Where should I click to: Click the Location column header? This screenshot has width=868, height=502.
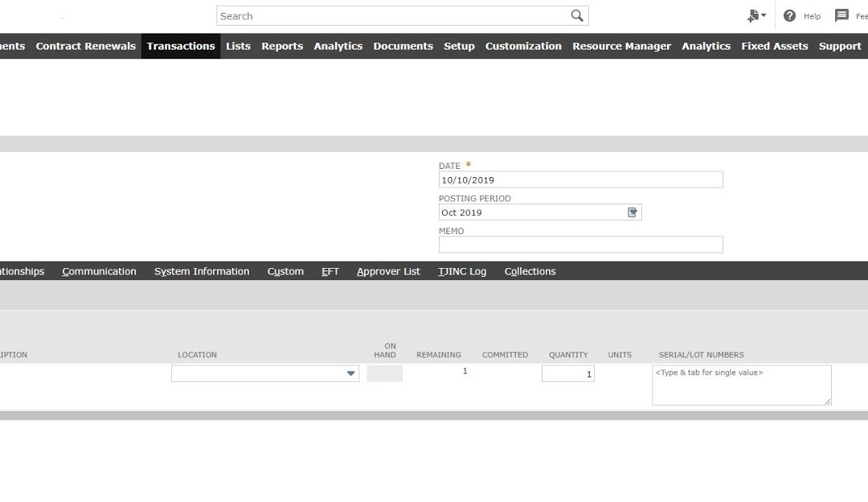coord(197,355)
